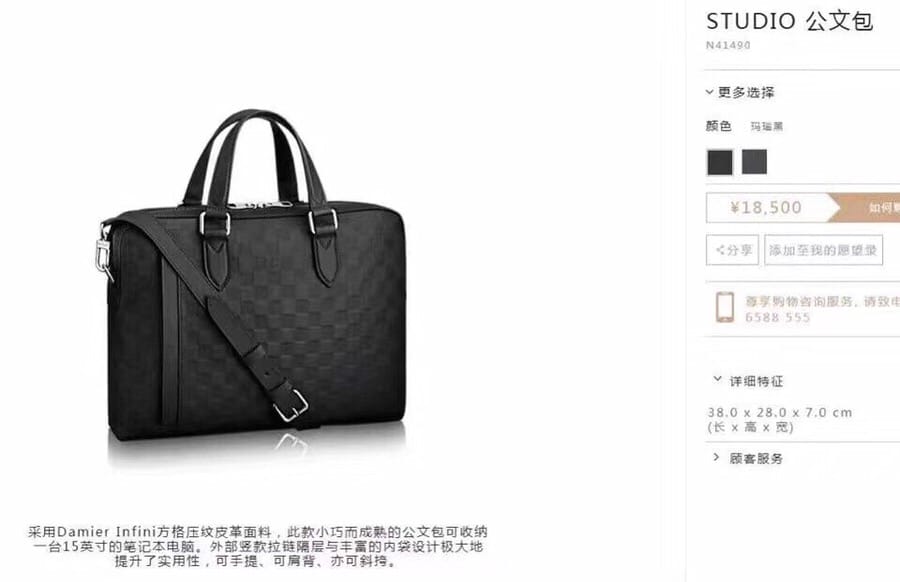Click the 分享 share button
This screenshot has height=582, width=900.
coord(732,250)
